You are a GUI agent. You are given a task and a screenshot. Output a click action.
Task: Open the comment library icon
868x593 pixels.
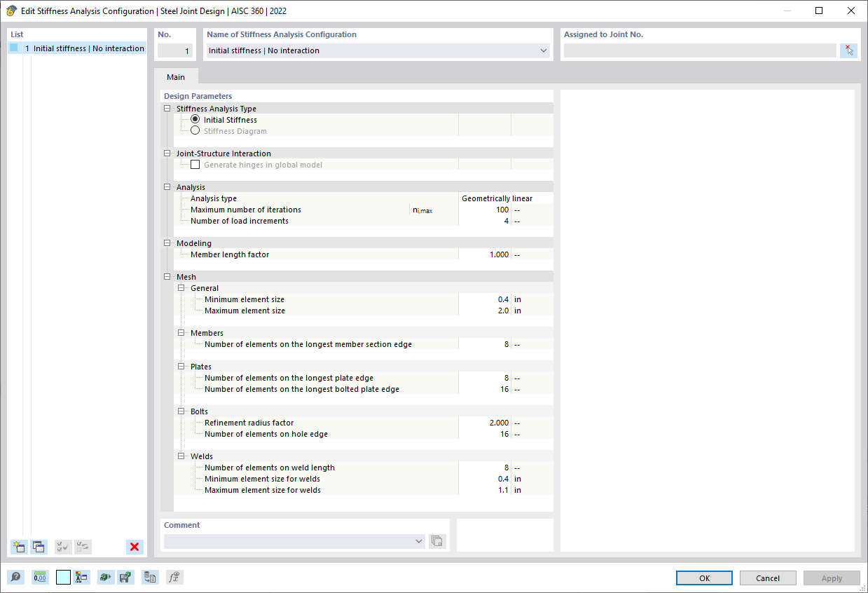(x=437, y=541)
